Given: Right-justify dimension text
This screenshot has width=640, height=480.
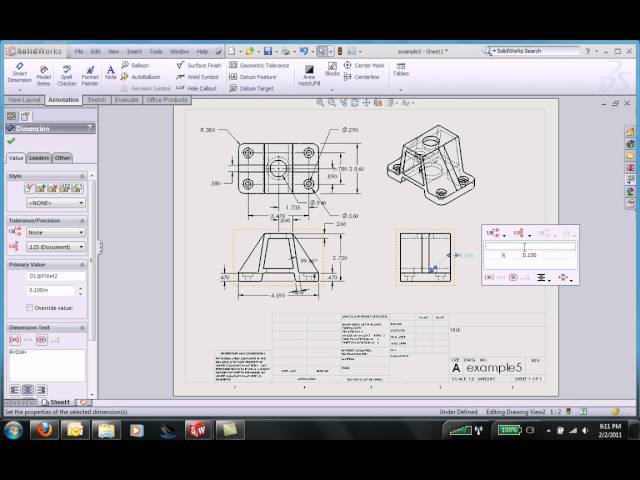Looking at the screenshot, I should click(x=41, y=390).
